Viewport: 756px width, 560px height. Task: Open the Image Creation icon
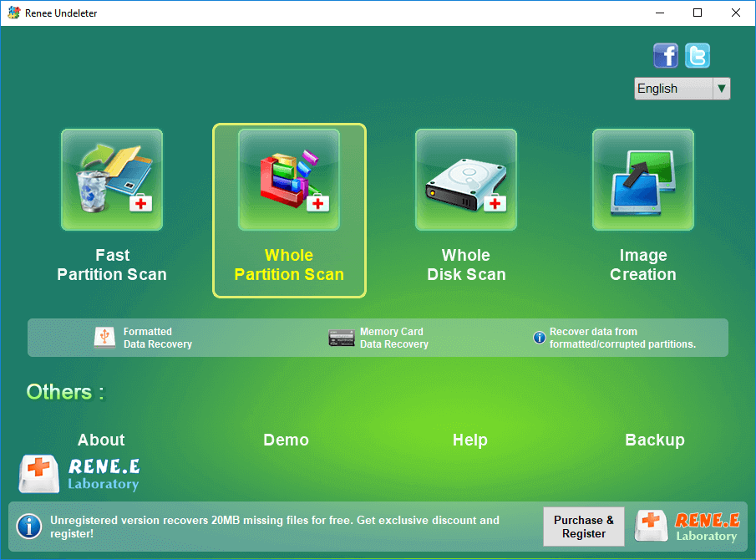tap(643, 180)
